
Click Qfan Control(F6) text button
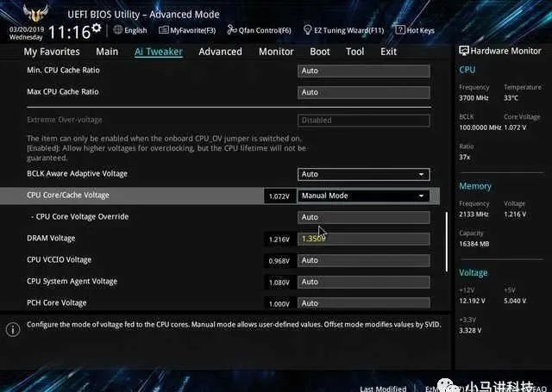pos(265,31)
